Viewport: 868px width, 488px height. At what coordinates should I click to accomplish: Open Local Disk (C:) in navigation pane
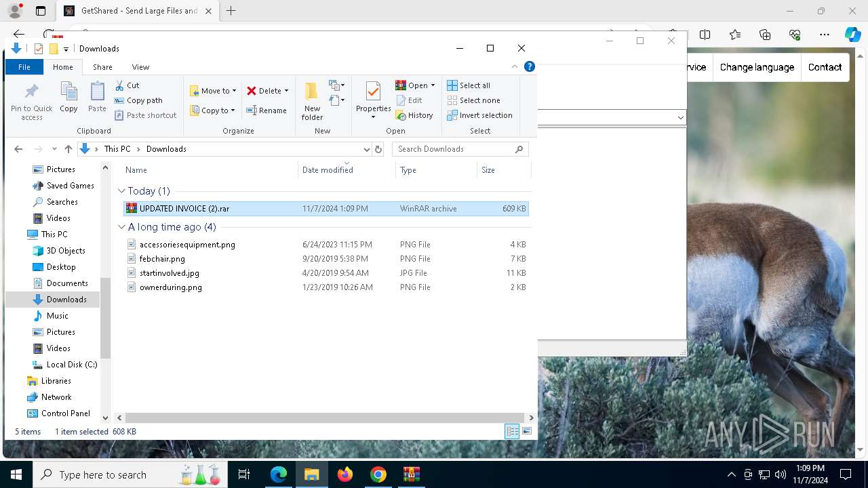point(65,365)
